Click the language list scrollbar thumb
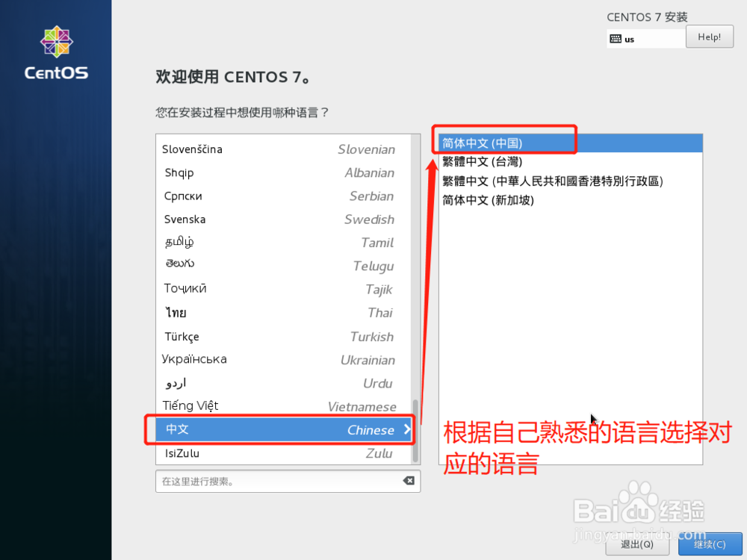747x560 pixels. pyautogui.click(x=415, y=430)
